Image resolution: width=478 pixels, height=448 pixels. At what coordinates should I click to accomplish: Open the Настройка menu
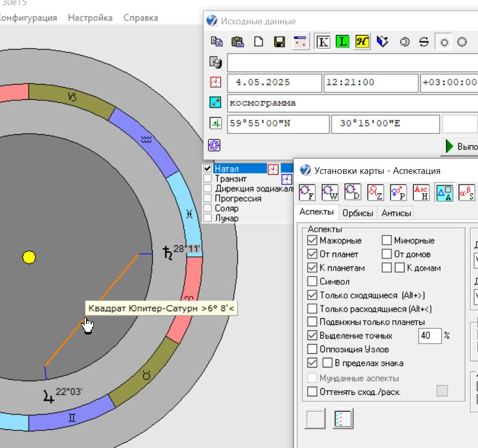(x=90, y=18)
